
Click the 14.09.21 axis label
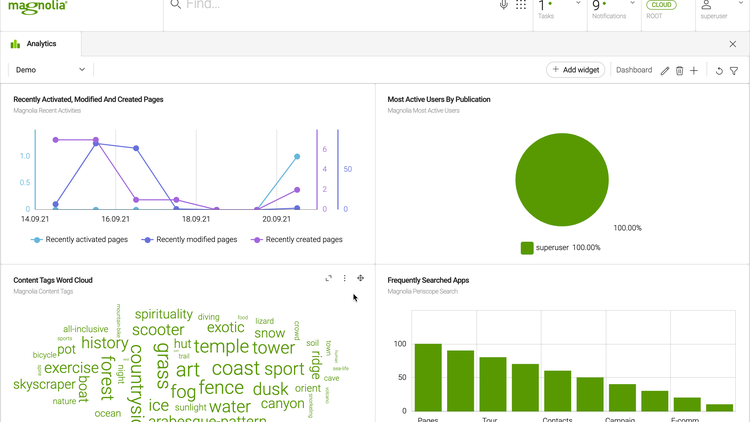[x=35, y=219]
